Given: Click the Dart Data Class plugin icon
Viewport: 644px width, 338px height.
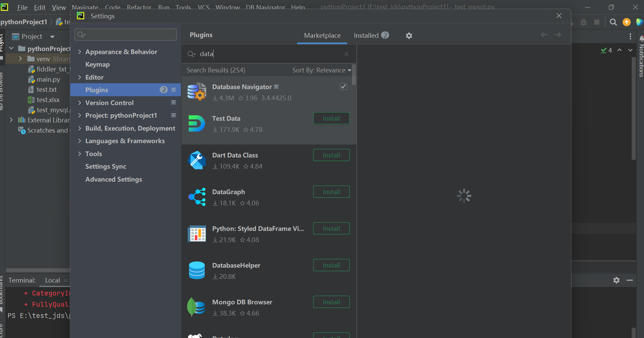Looking at the screenshot, I should 197,160.
